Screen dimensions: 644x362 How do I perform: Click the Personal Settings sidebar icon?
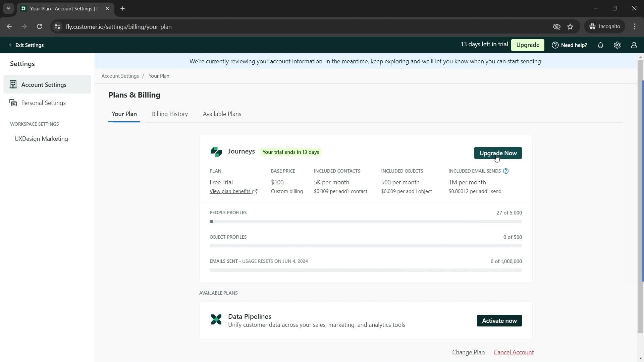[x=13, y=103]
